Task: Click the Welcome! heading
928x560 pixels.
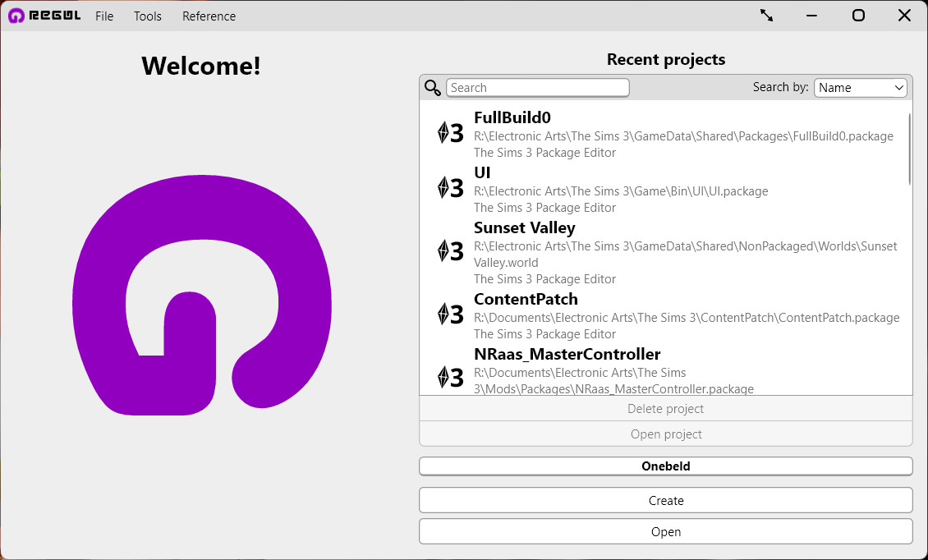Action: [x=201, y=66]
